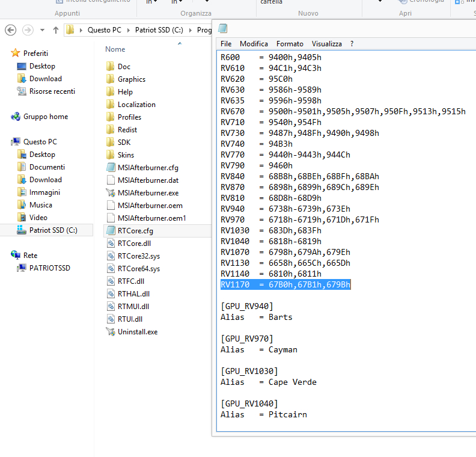Go up one folder level arrow
The height and width of the screenshot is (457, 476).
[x=55, y=30]
